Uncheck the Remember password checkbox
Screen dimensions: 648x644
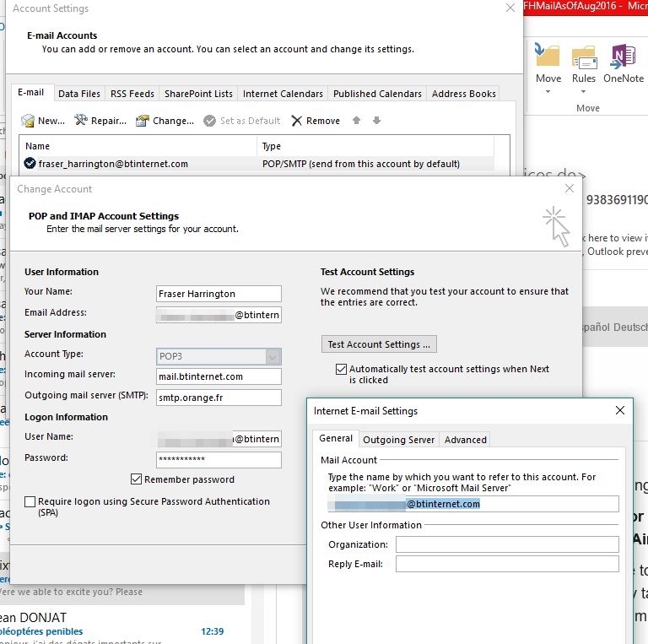pyautogui.click(x=137, y=479)
